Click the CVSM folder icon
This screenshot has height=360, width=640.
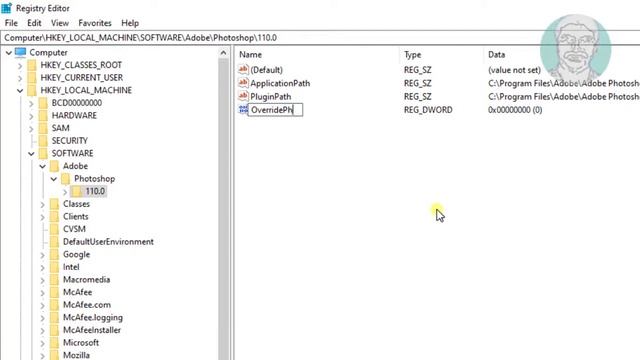point(54,229)
